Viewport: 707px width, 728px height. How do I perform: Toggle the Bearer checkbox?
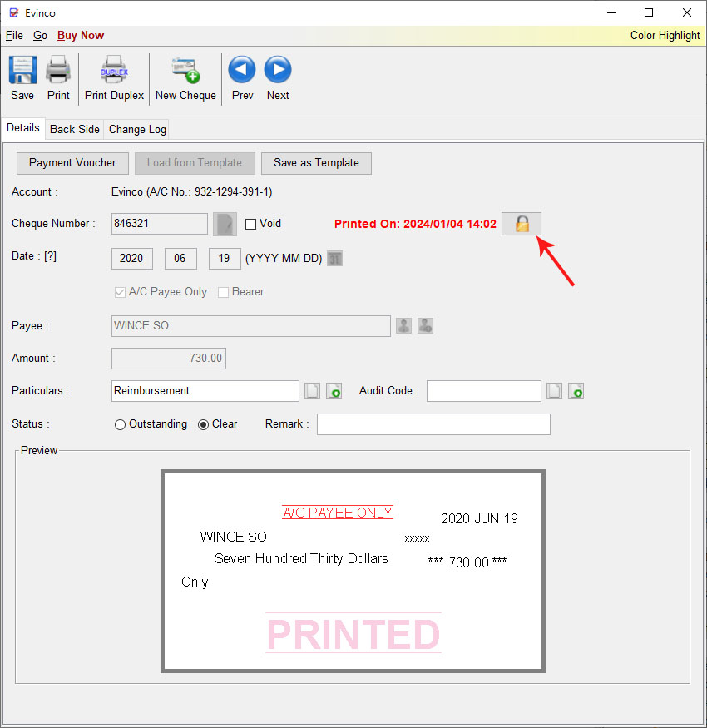(223, 292)
